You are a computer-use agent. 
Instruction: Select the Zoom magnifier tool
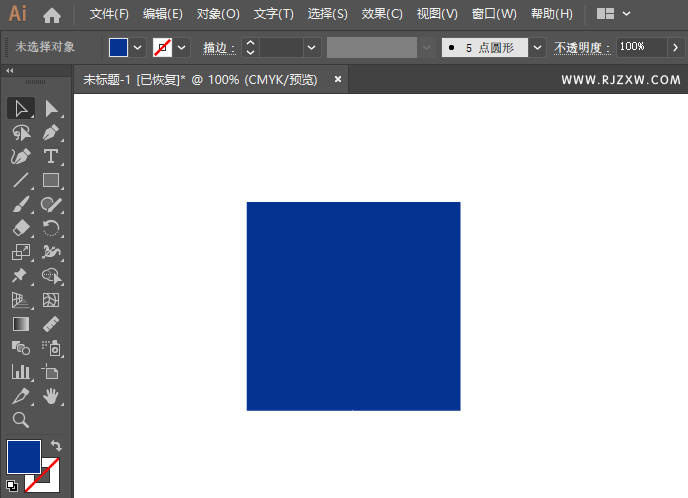pos(21,420)
